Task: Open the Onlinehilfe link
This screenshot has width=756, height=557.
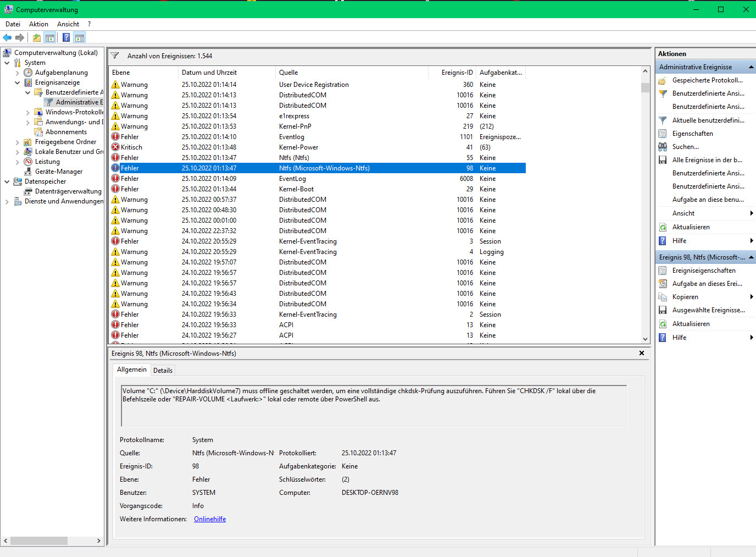Action: [210, 519]
